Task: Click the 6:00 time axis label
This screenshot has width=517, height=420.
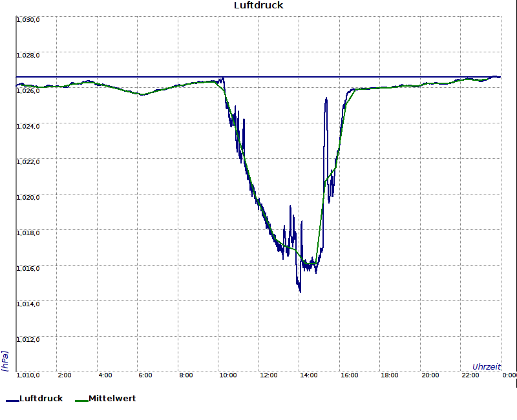Action: point(145,375)
